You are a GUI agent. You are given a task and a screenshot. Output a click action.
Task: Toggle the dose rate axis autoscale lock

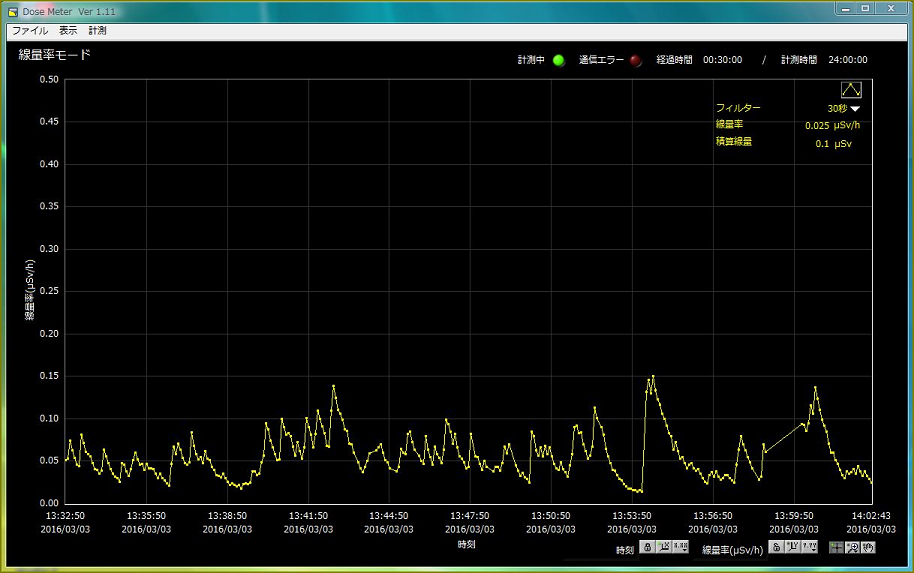coord(775,547)
